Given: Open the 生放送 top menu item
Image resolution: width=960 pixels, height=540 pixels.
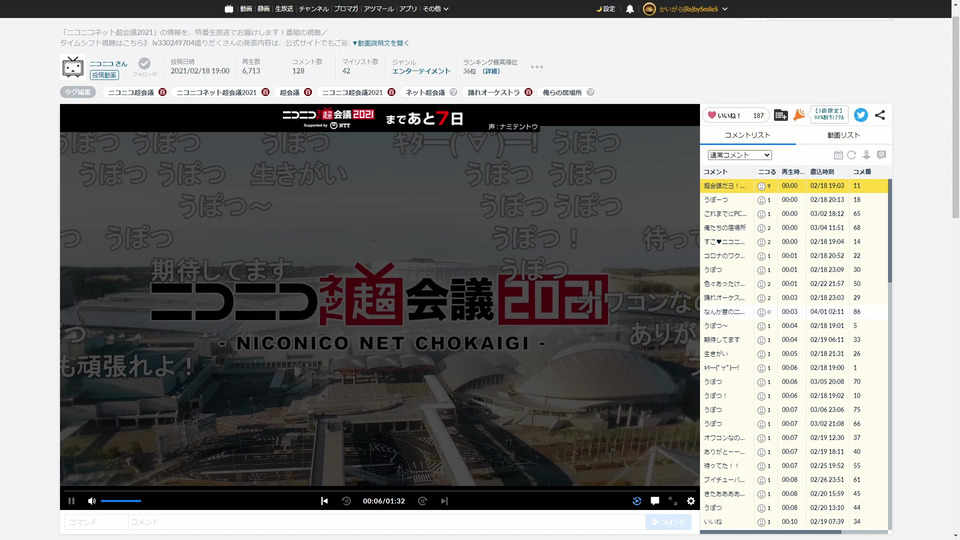Looking at the screenshot, I should pyautogui.click(x=284, y=9).
